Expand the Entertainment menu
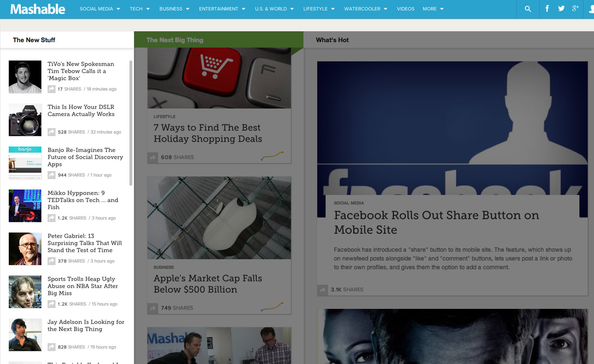 coord(222,9)
